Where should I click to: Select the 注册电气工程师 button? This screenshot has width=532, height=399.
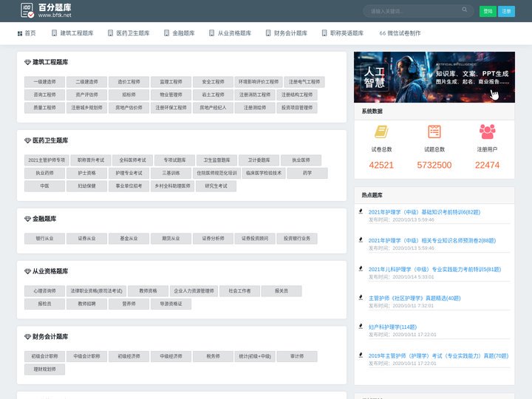coord(304,82)
